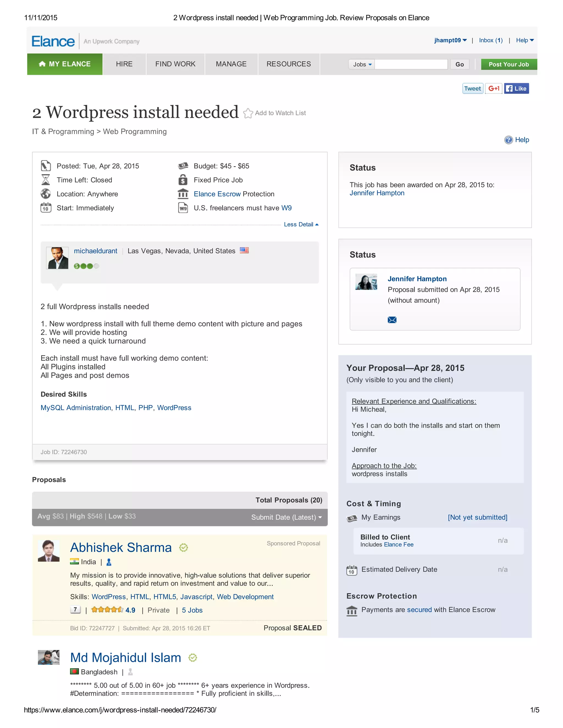Click the Elance logo
The image size is (563, 728).
click(x=53, y=41)
